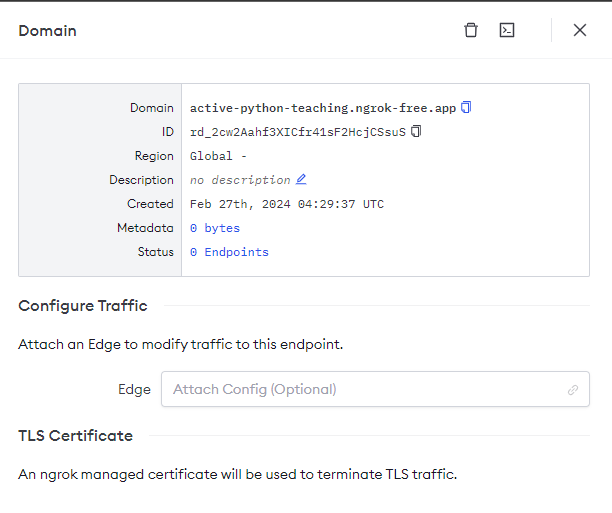This screenshot has height=513, width=612.
Task: Click the TLS Certificate section heading
Action: pos(75,436)
